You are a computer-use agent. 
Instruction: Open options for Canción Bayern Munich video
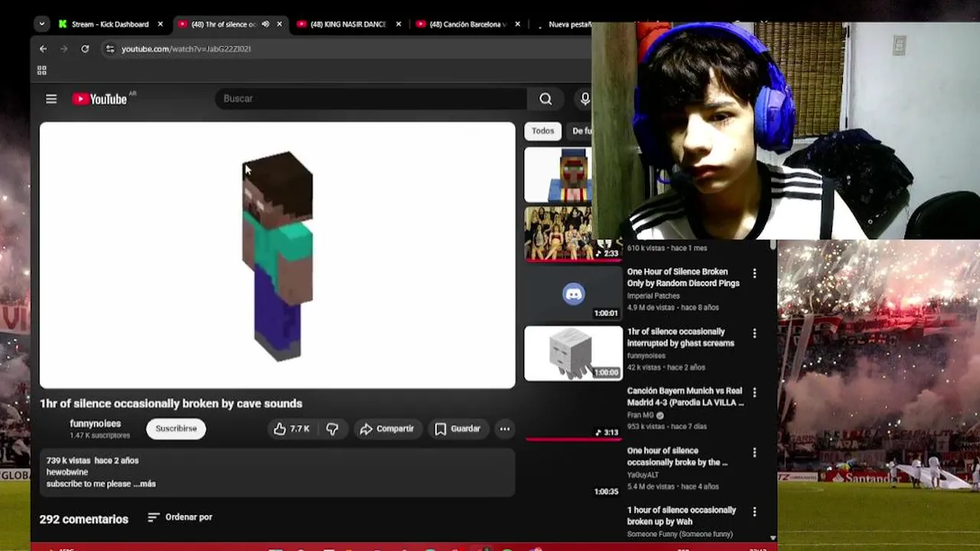754,393
